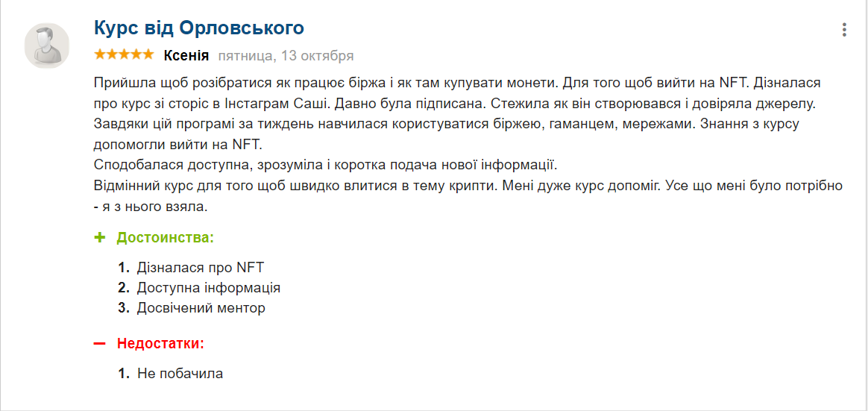Click the advantage "Доступна інформація"

click(x=209, y=287)
